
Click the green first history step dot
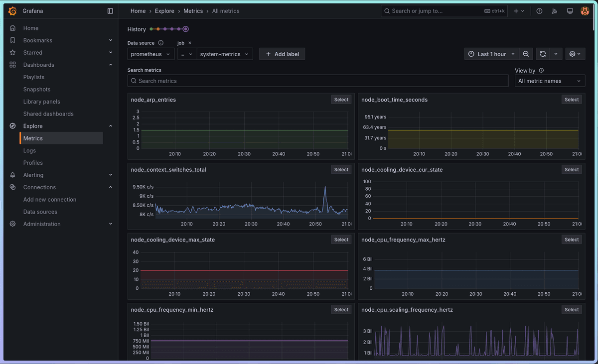coord(151,29)
